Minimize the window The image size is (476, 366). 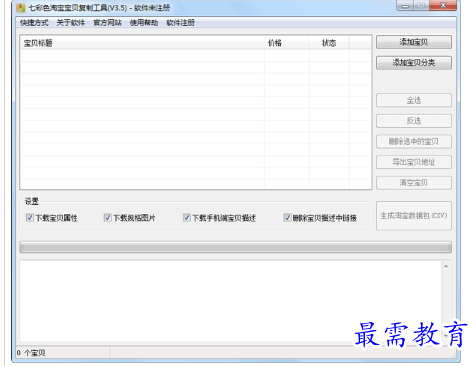tap(405, 6)
